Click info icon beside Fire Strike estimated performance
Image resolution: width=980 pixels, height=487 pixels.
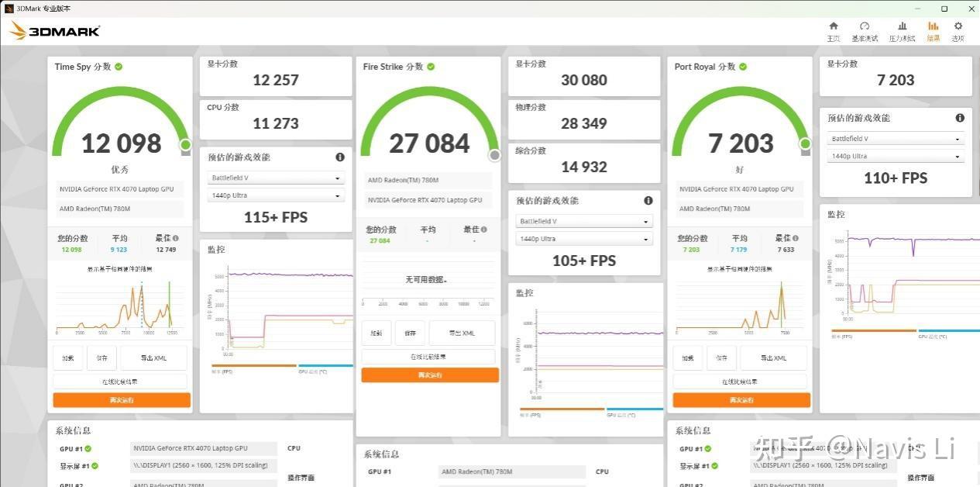(648, 200)
